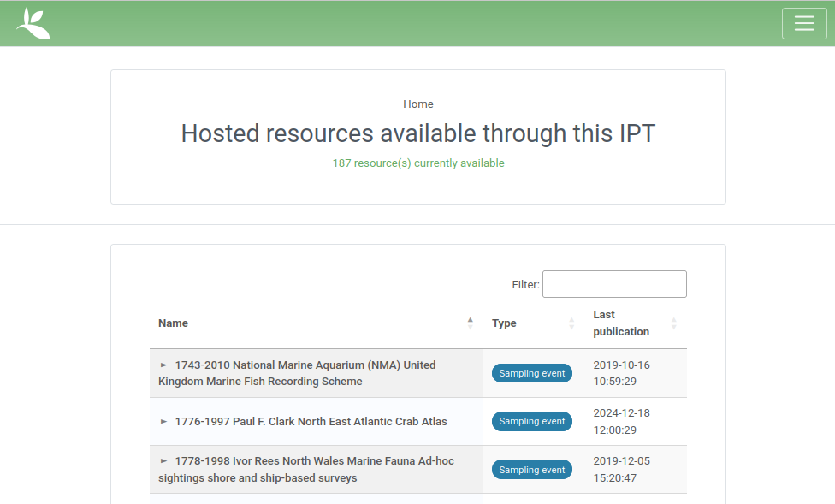The width and height of the screenshot is (835, 504).
Task: Sort table by Last publication column
Action: click(x=620, y=323)
